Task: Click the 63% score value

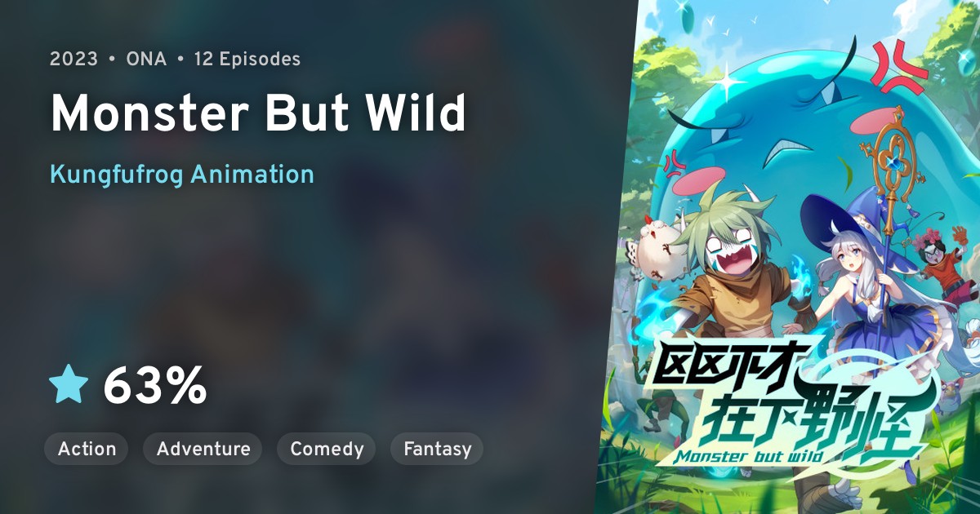Action: [x=154, y=387]
